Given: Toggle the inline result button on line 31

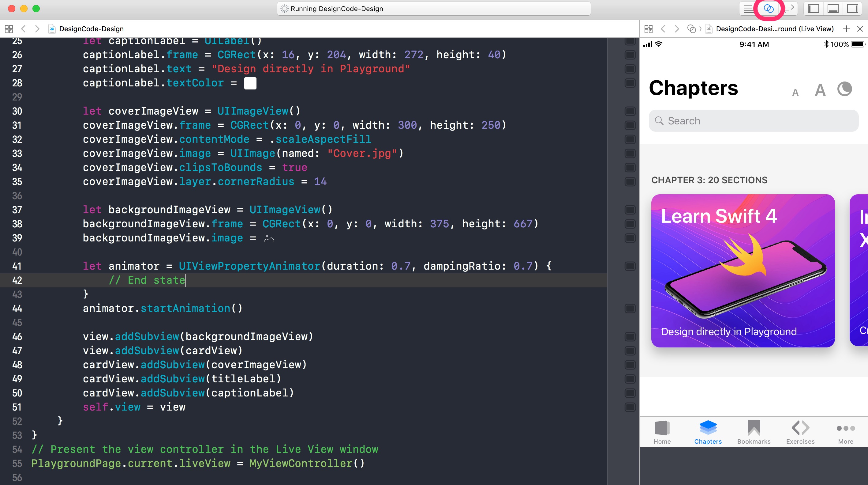Looking at the screenshot, I should click(x=630, y=125).
